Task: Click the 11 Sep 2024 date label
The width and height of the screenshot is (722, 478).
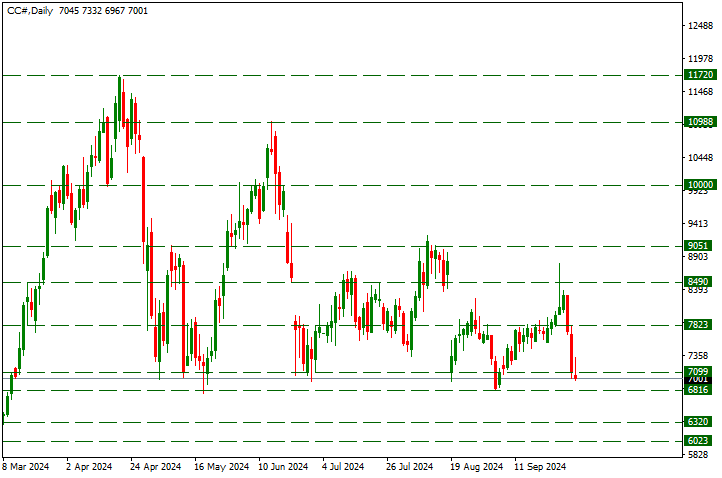Action: [540, 467]
